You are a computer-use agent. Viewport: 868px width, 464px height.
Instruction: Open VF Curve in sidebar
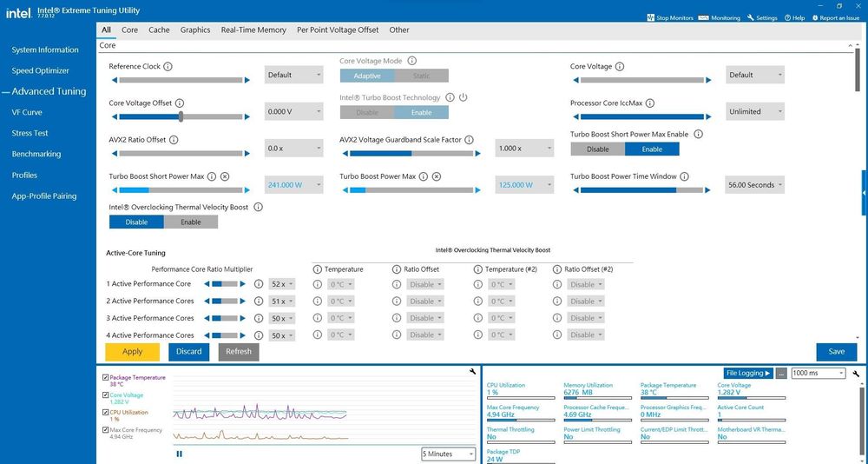(x=27, y=112)
